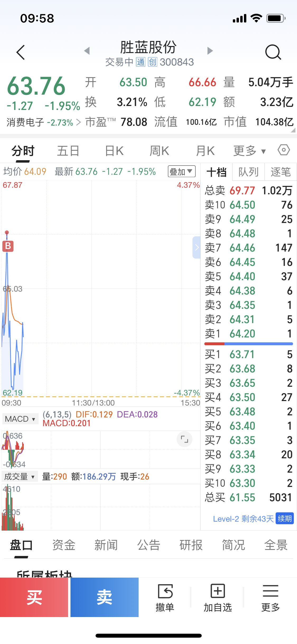This screenshot has width=297, height=644.
Task: Open the 简况 company profile tab
Action: coord(233,545)
